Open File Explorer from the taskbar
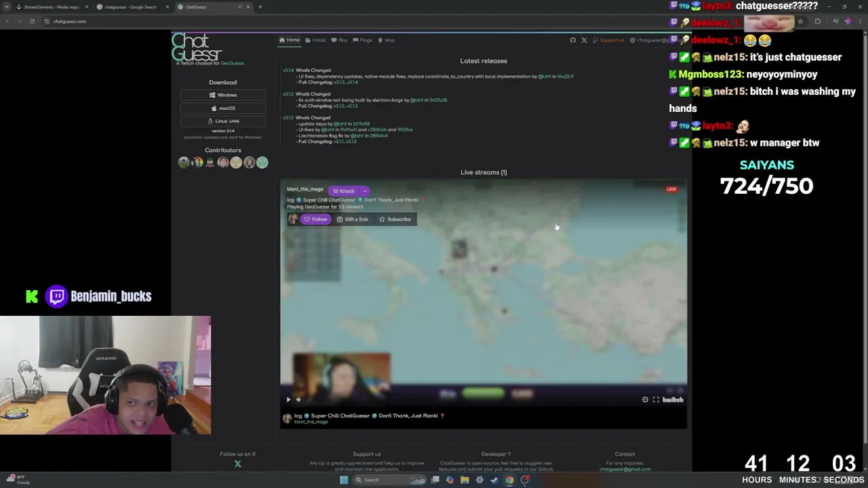 click(465, 480)
